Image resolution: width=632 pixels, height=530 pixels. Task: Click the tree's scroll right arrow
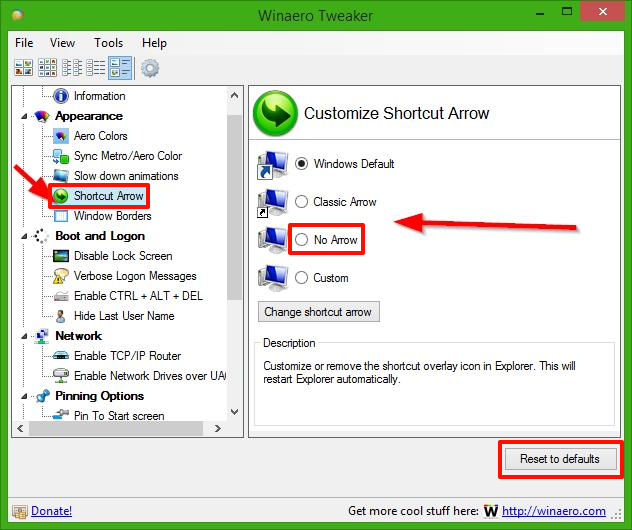(218, 428)
